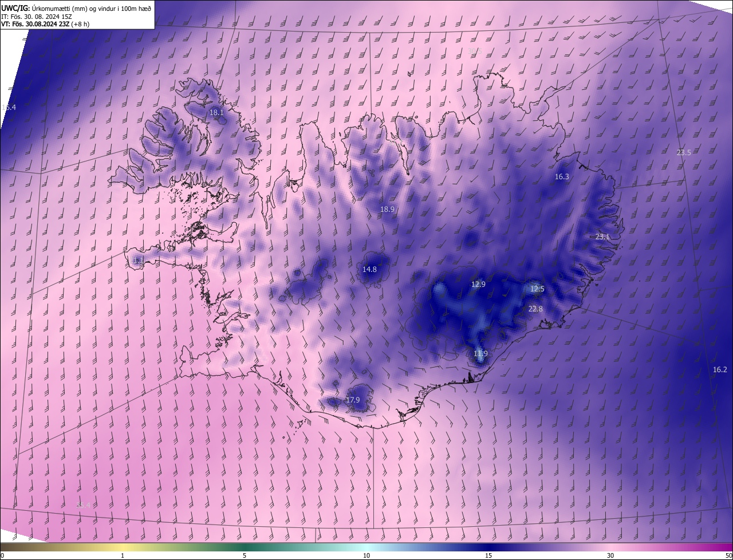Click the 'VT: Fös. 30.08.2024 23Z' line
This screenshot has height=560, width=733.
point(35,24)
